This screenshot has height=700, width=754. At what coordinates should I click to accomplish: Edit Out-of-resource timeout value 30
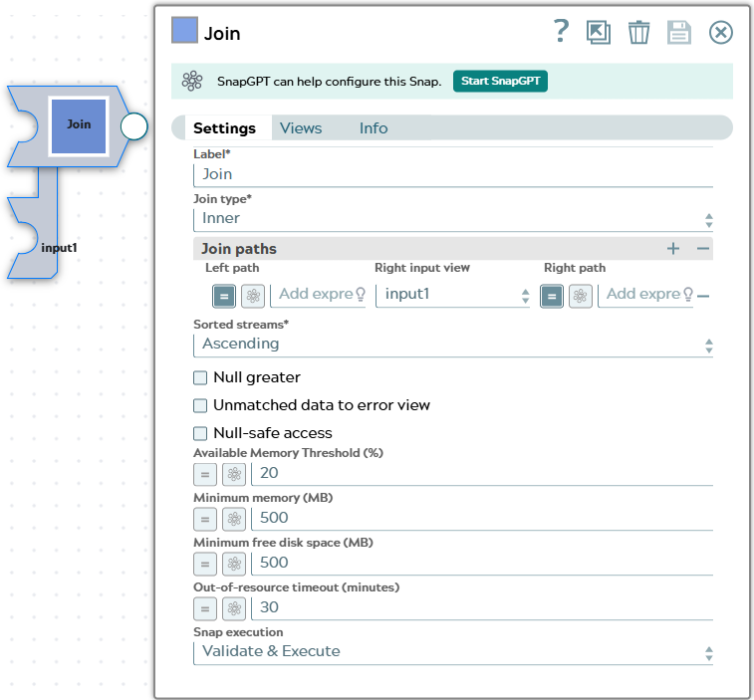tap(482, 607)
